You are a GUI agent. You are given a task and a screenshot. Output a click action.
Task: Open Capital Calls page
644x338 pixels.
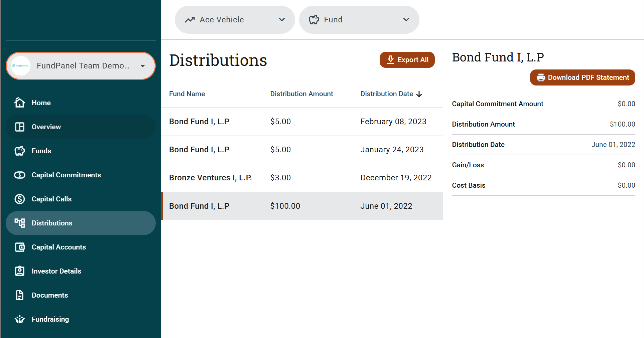pyautogui.click(x=81, y=199)
